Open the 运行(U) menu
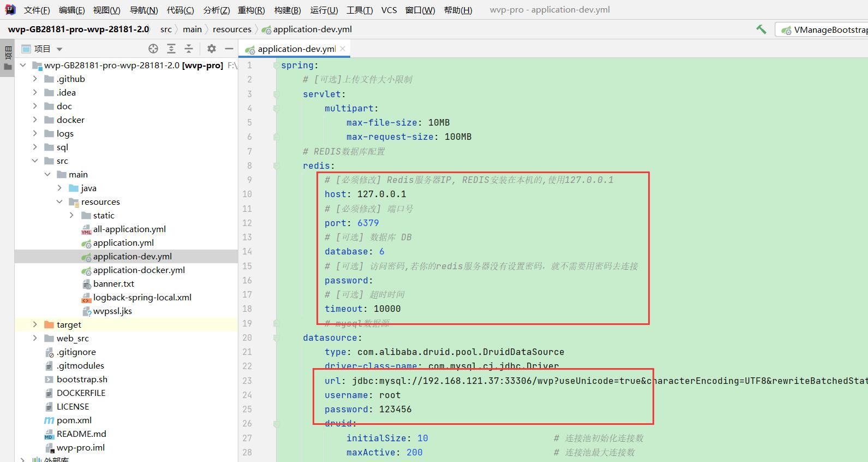 point(324,10)
